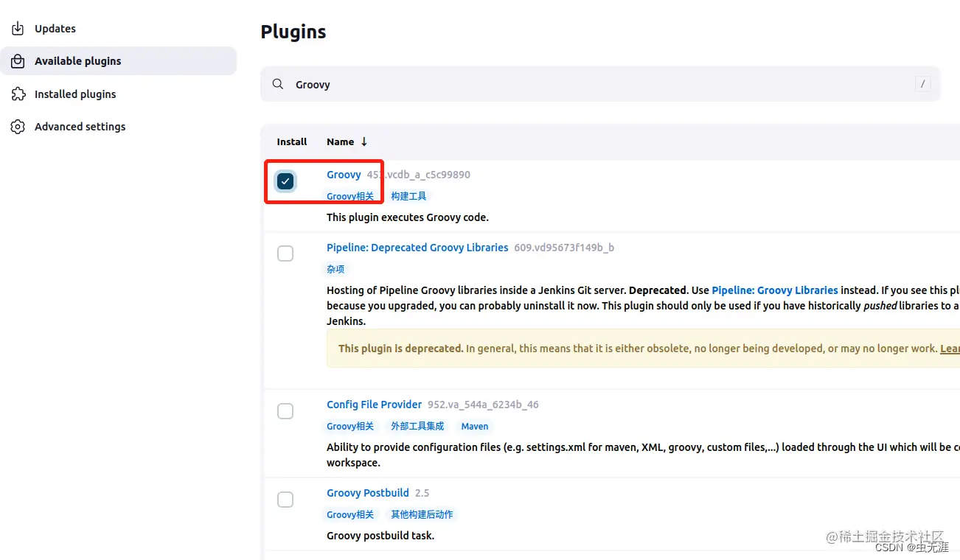Check the Config File Provider checkbox
The height and width of the screenshot is (560, 960).
pyautogui.click(x=285, y=411)
